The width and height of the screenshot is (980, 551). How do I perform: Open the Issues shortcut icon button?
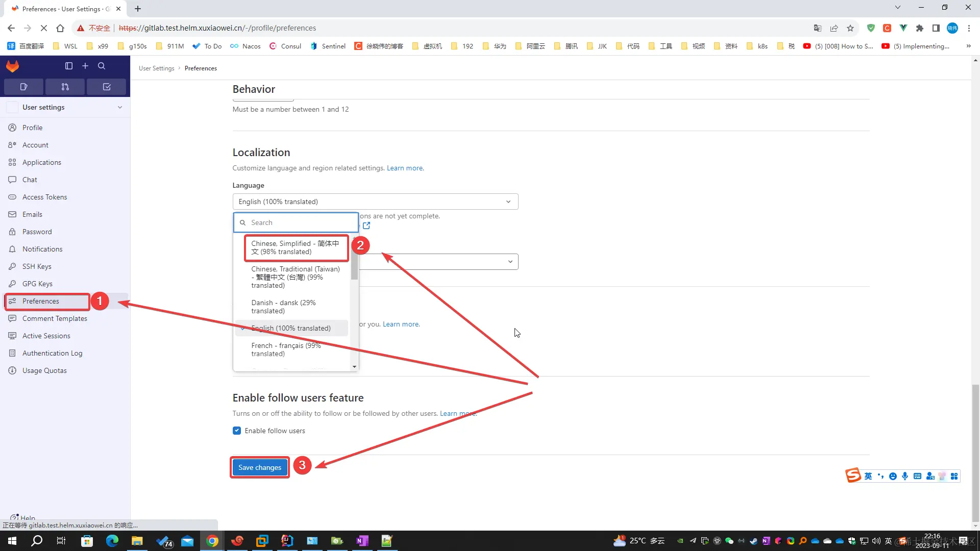[23, 87]
